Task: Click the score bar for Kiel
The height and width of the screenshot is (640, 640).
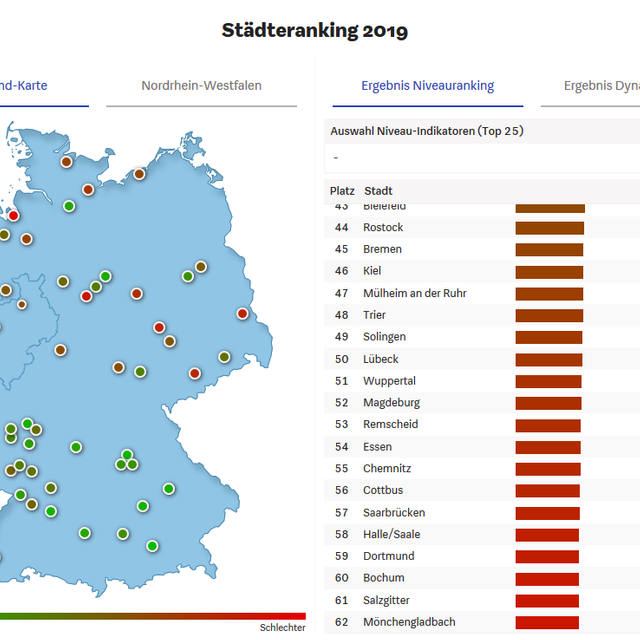Action: pos(549,271)
